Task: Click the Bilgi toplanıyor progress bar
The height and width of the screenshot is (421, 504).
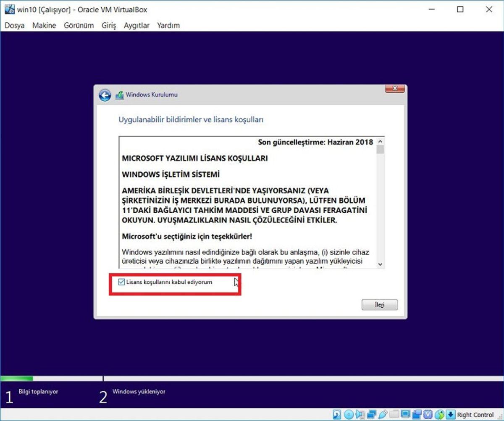Action: [50, 378]
